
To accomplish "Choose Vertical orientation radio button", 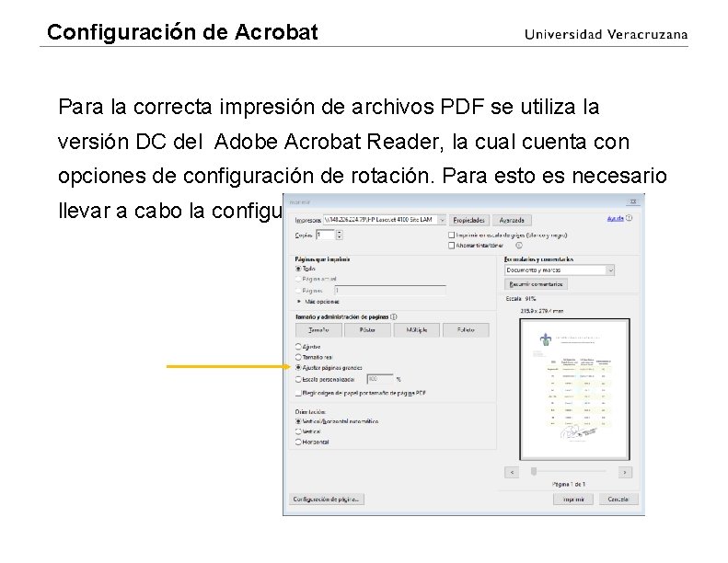I will click(x=298, y=431).
